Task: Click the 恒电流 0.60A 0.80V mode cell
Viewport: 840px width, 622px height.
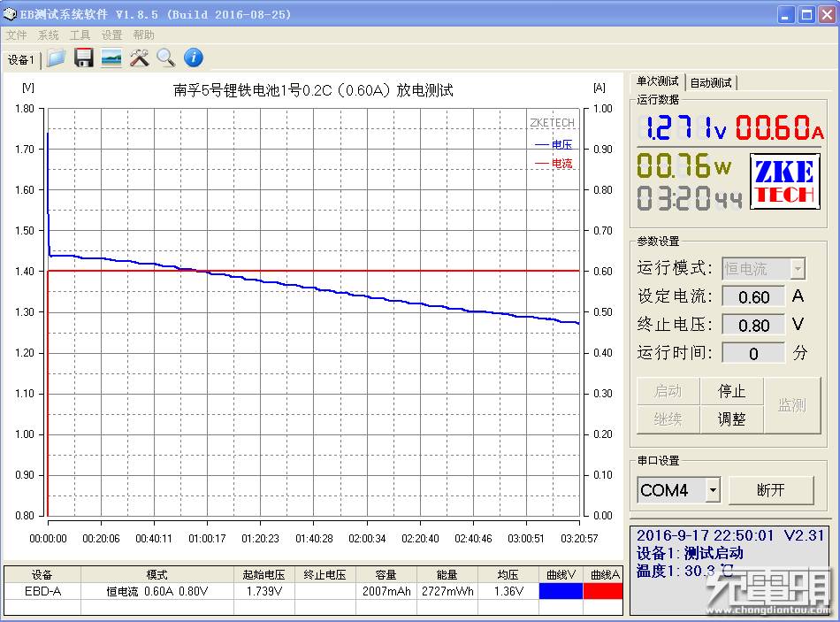Action: (x=157, y=591)
